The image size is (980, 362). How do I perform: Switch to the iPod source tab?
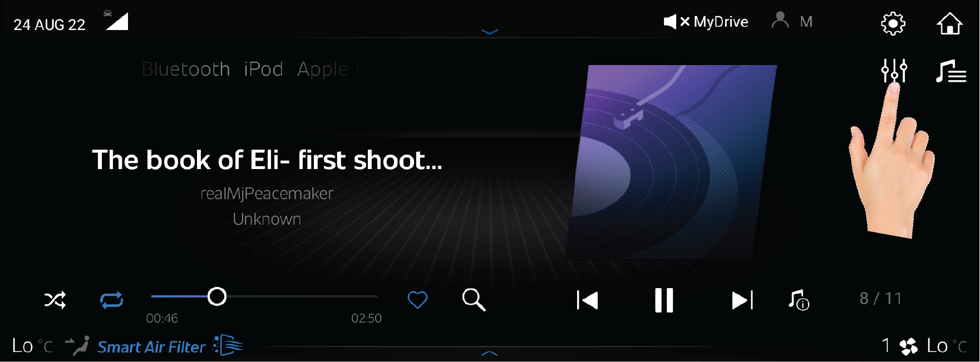263,69
